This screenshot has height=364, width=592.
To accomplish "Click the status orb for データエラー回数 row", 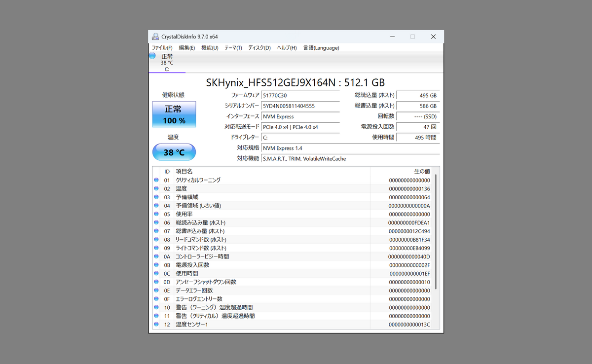I will tap(156, 290).
